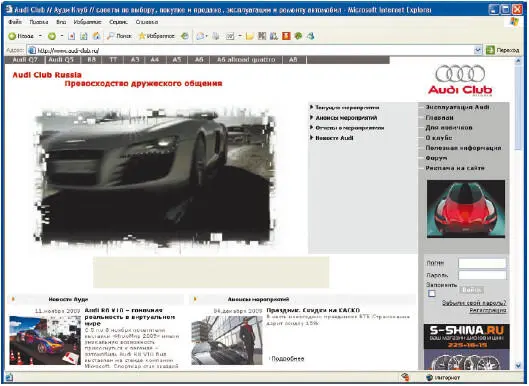Click the S-SHINA.RU advertisement banner
Viewport: 529px width, 386px height.
[467, 347]
